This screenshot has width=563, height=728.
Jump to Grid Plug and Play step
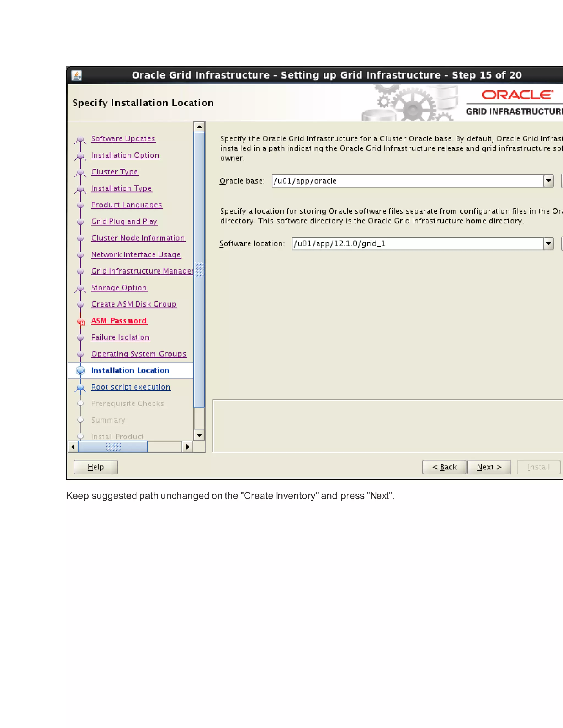pyautogui.click(x=124, y=221)
